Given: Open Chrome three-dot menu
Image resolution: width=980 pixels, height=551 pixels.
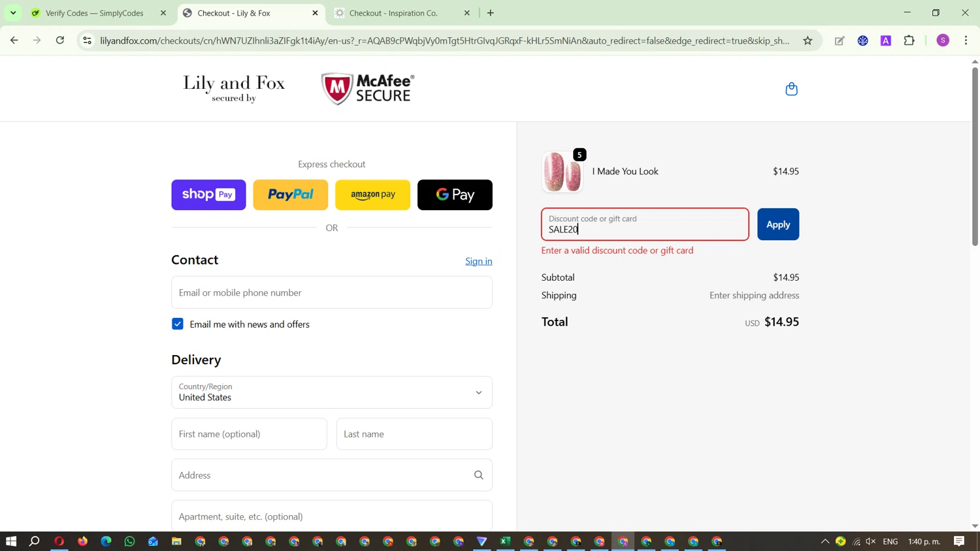Looking at the screenshot, I should pos(966,40).
